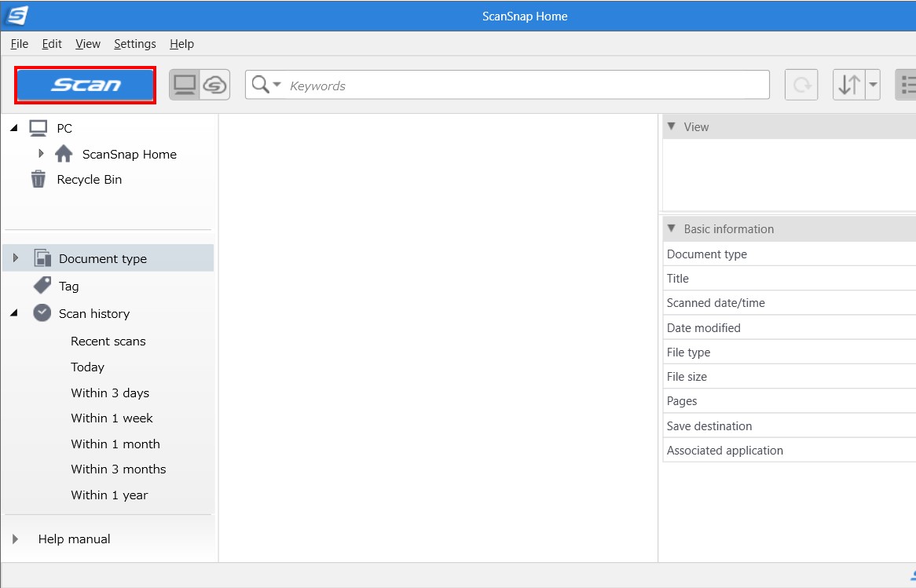
Task: Click the Associated application row
Action: point(790,450)
